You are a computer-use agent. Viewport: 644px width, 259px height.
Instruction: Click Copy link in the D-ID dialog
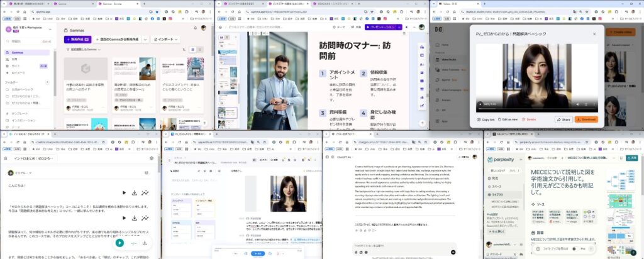tap(486, 119)
